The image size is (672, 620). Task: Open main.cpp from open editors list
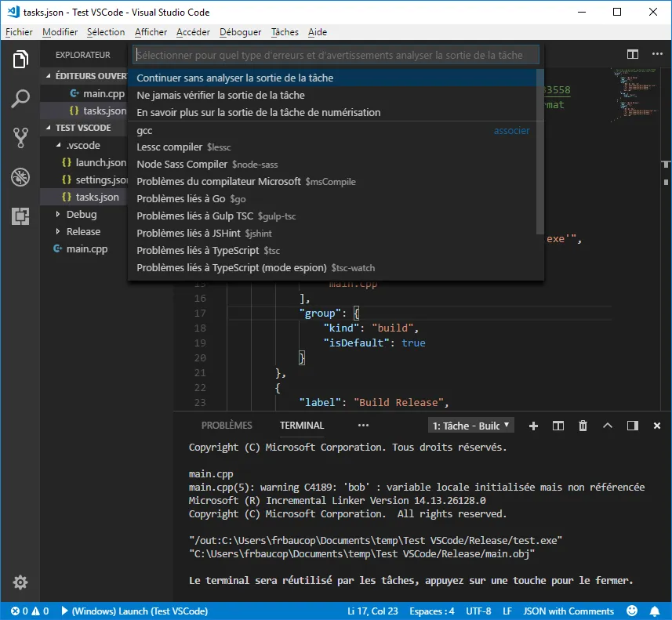(85, 93)
